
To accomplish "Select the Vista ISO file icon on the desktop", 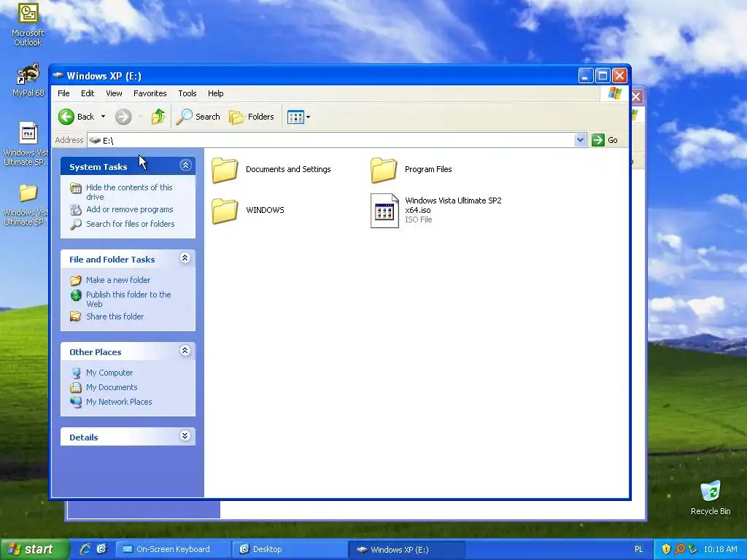I will tap(28, 133).
